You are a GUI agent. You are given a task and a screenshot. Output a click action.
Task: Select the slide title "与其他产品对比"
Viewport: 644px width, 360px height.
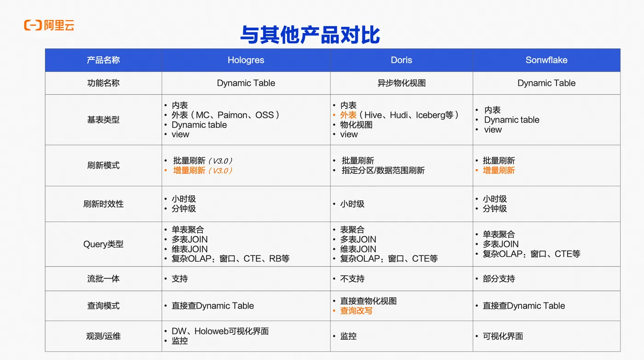pos(310,35)
